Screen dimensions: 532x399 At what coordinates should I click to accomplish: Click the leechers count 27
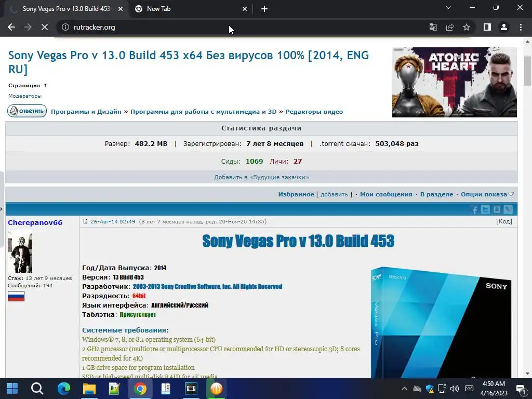[298, 161]
